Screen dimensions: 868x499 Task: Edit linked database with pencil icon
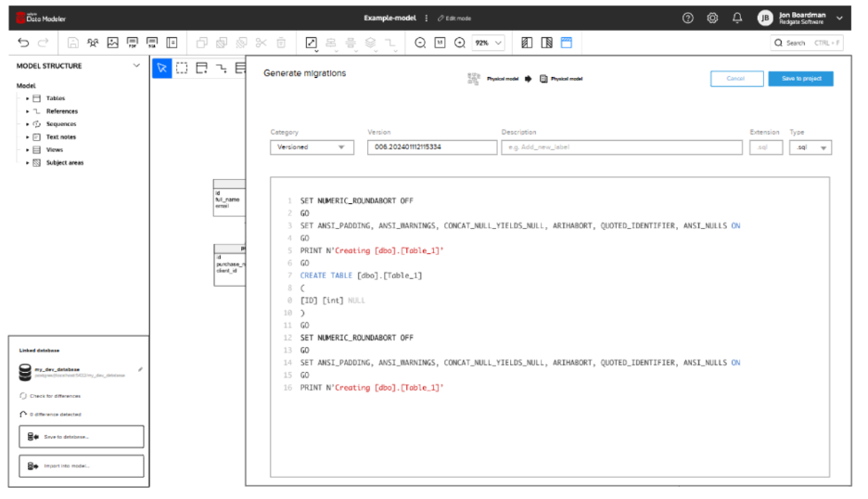tap(140, 369)
